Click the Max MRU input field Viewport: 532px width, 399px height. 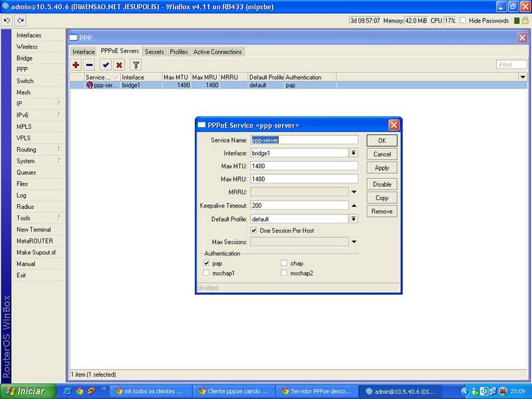(x=304, y=179)
